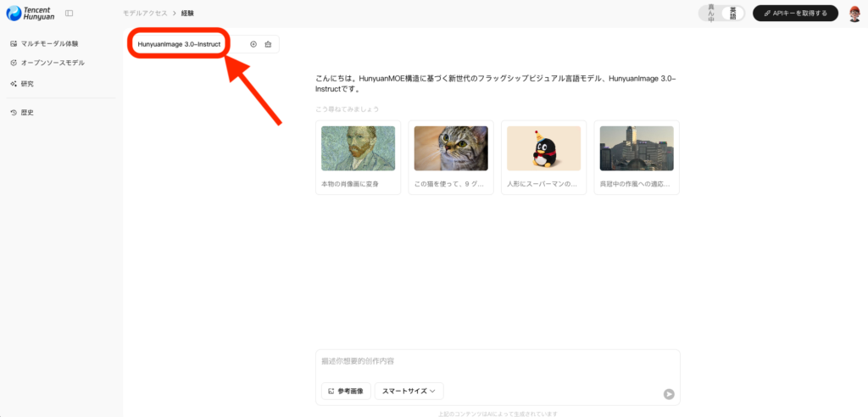The image size is (868, 417).
Task: Select the Van Gogh portrait example card
Action: click(x=358, y=157)
